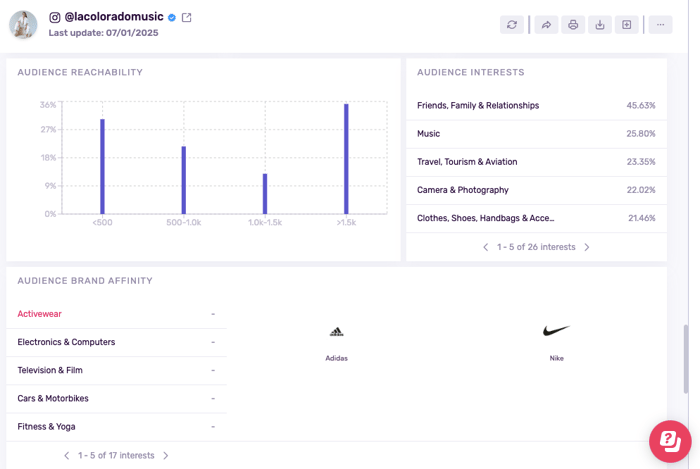This screenshot has height=469, width=700.
Task: Select the Electronics & Computers category
Action: point(66,342)
